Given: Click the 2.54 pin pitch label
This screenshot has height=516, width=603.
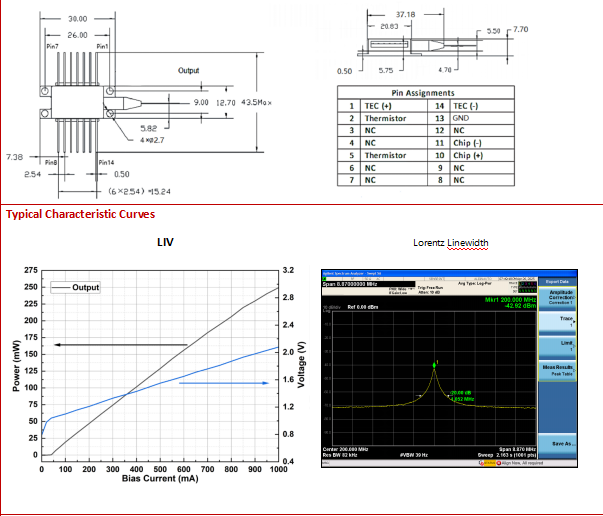Looking at the screenshot, I should tap(33, 174).
